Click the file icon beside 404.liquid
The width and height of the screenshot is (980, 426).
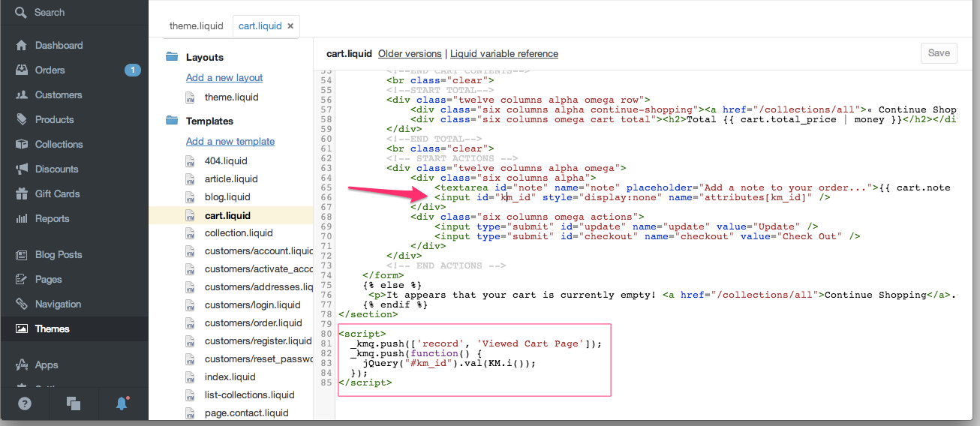(190, 161)
